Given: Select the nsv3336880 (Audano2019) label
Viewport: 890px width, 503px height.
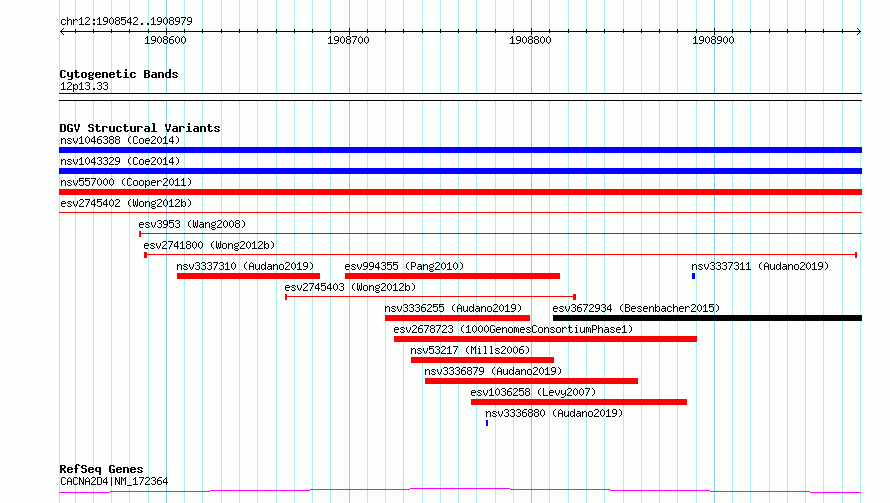Looking at the screenshot, I should pos(553,413).
